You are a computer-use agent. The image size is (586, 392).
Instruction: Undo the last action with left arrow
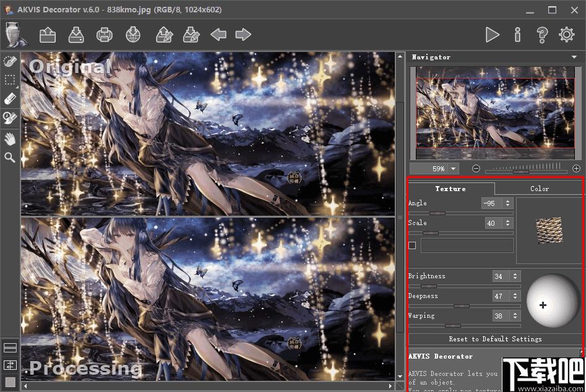tap(218, 35)
